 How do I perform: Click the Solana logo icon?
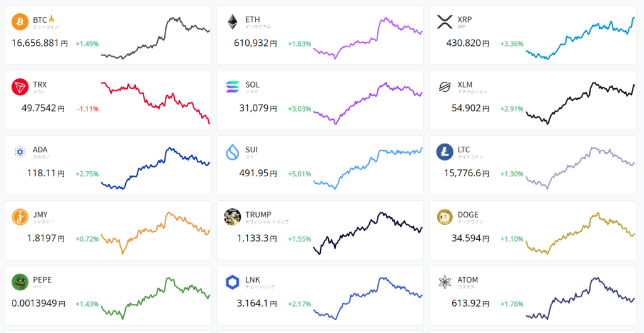click(233, 87)
